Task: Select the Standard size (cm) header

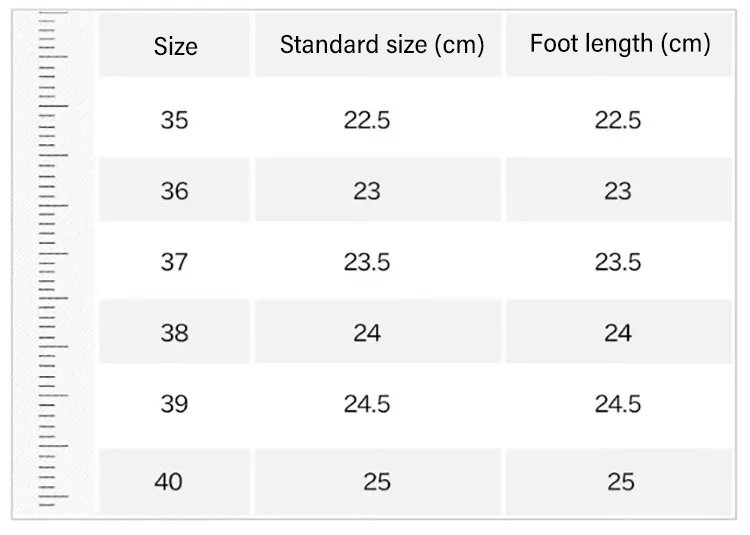Action: coord(381,45)
